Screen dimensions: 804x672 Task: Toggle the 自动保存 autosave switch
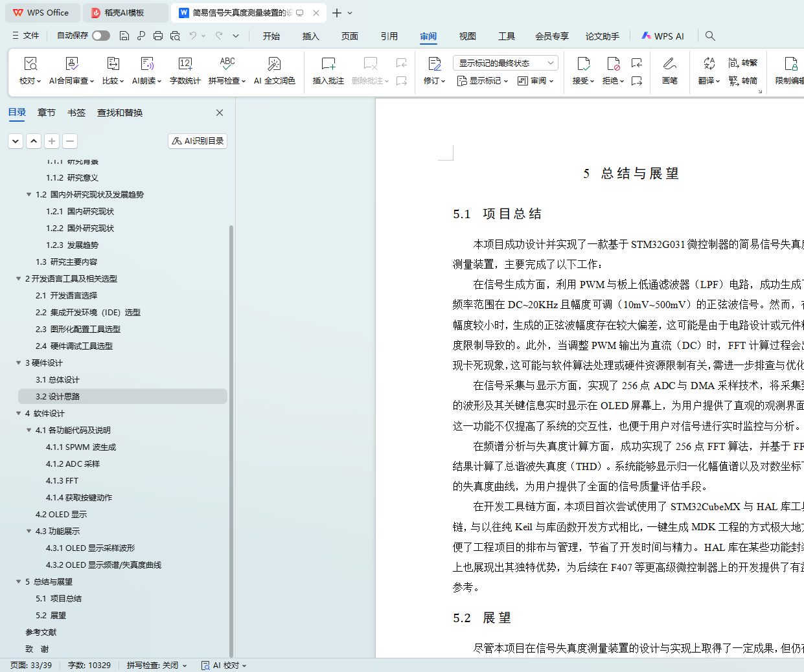point(100,36)
